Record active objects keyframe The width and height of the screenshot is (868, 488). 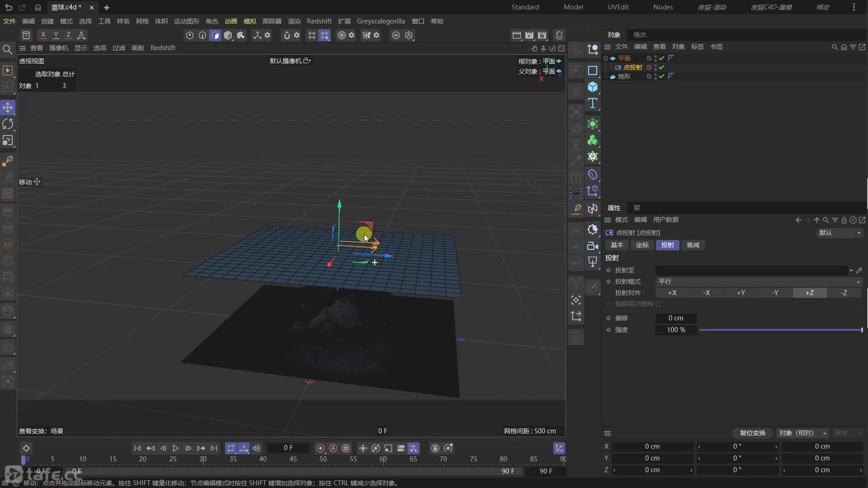[321, 448]
